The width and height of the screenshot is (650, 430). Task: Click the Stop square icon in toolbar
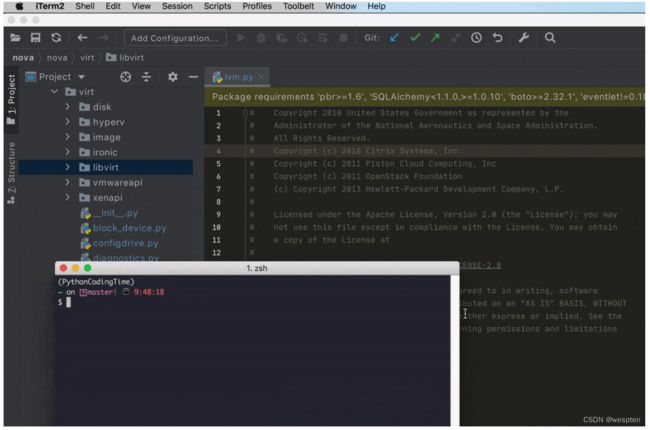(x=343, y=38)
